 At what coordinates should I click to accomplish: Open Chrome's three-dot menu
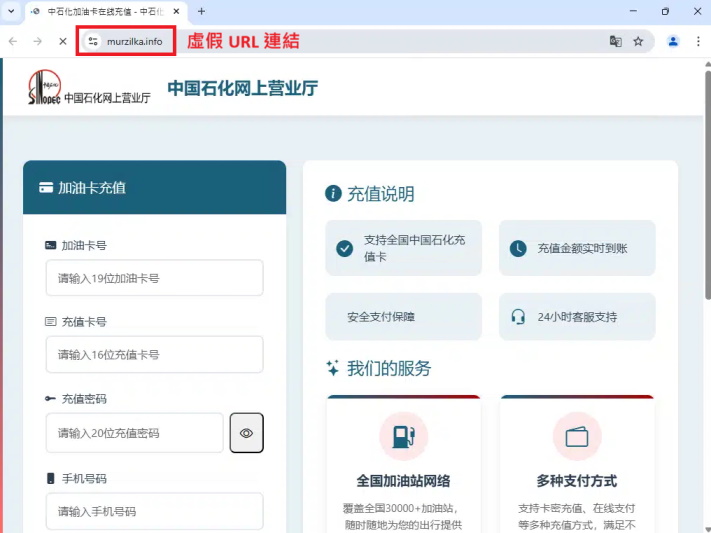(698, 41)
